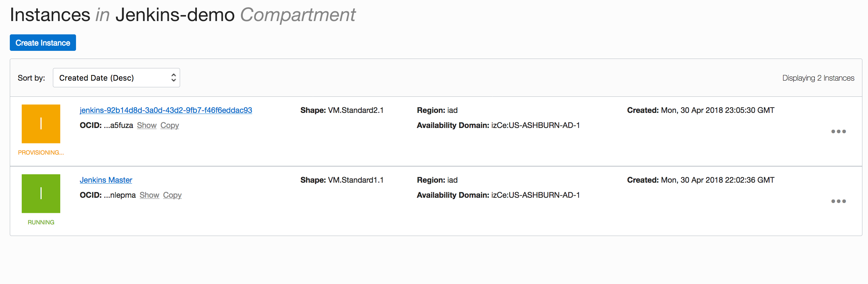
Task: Click the RUNNING status label
Action: coord(41,222)
